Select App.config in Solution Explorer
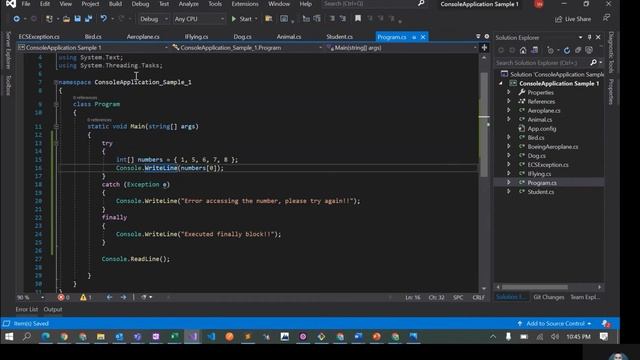The width and height of the screenshot is (640, 360). pos(542,129)
